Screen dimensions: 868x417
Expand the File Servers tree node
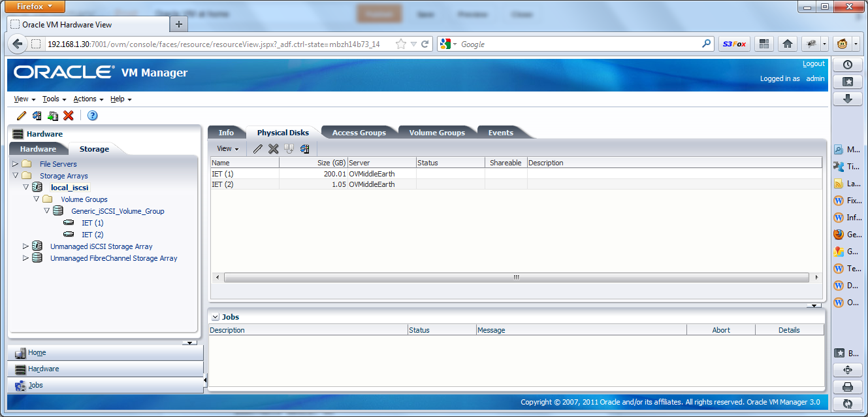pyautogui.click(x=15, y=163)
